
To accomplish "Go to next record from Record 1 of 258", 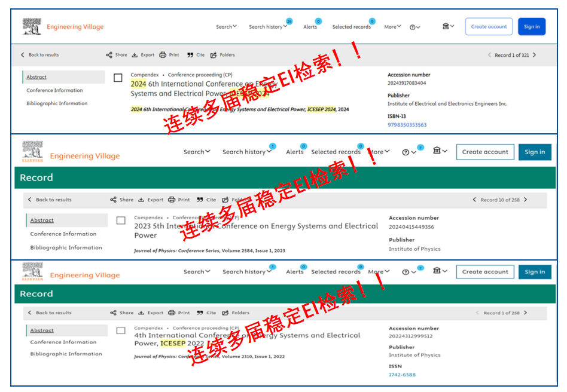I will tap(525, 313).
